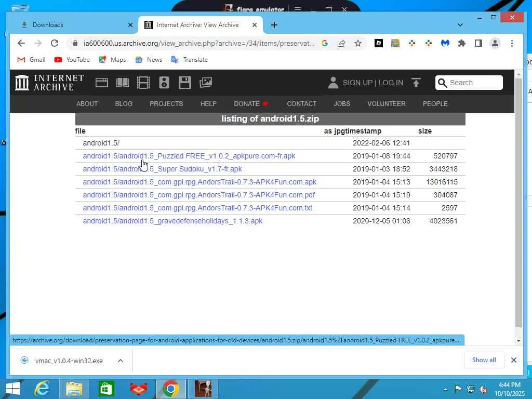Open File Explorer from taskbar
This screenshot has width=532, height=399.
tap(74, 389)
